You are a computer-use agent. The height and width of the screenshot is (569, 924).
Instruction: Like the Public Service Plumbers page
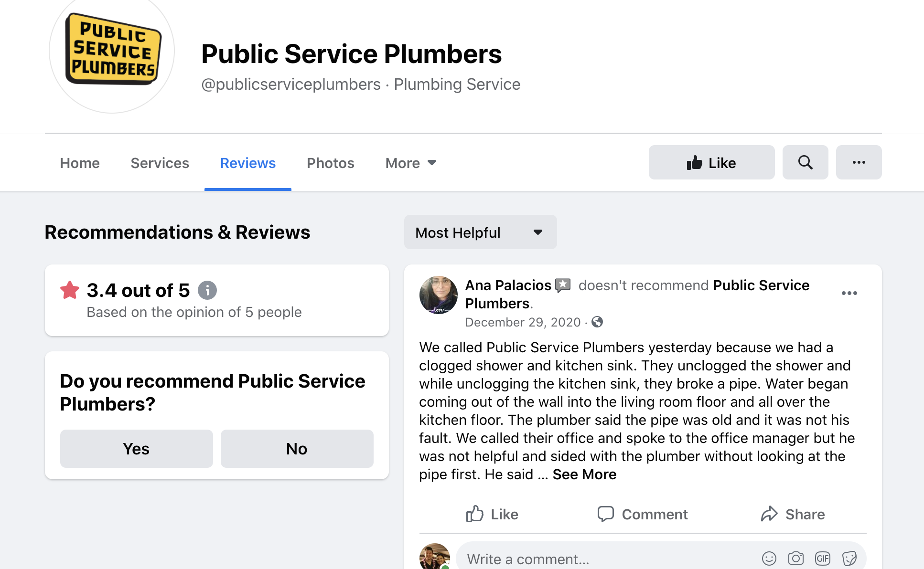coord(711,162)
